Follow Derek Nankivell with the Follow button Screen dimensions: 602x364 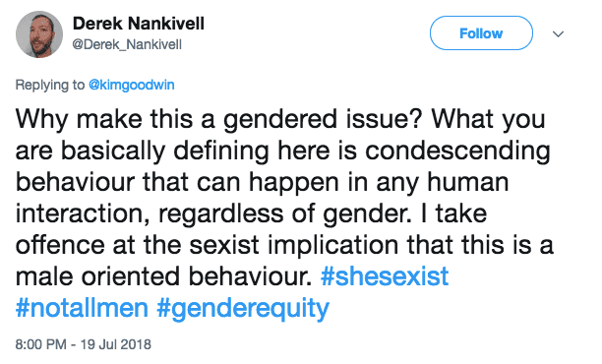pos(481,33)
